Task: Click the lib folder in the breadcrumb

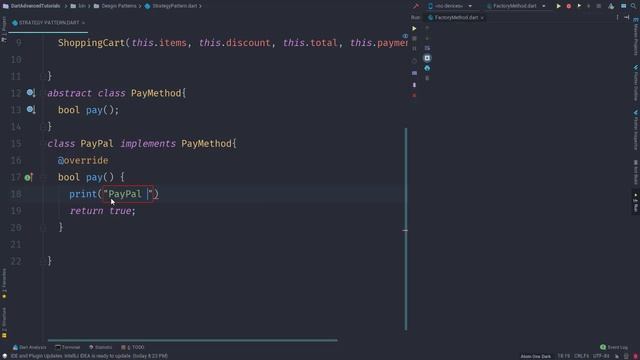Action: [78, 6]
